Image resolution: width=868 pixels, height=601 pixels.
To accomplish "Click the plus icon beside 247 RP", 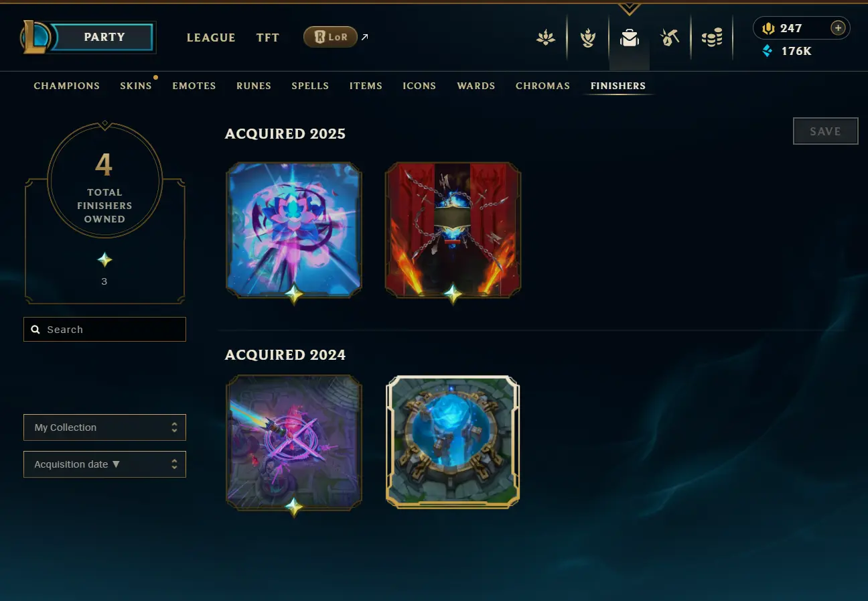I will pyautogui.click(x=838, y=28).
